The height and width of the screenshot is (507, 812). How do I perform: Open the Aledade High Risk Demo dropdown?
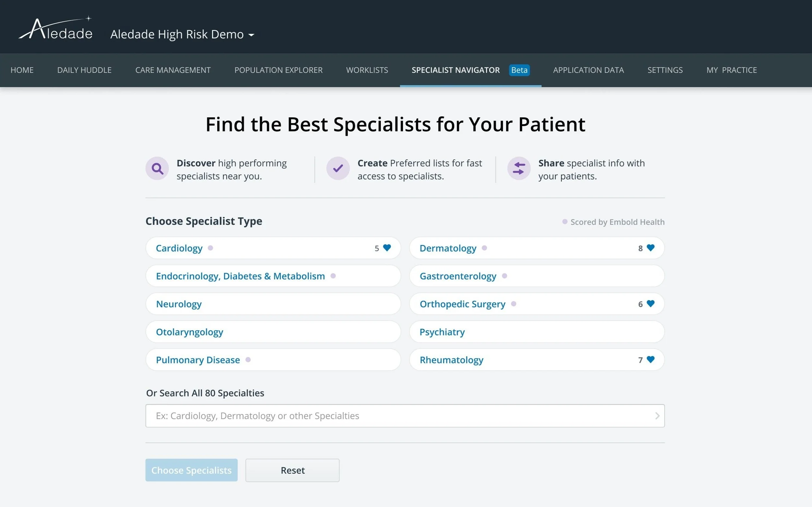[182, 35]
